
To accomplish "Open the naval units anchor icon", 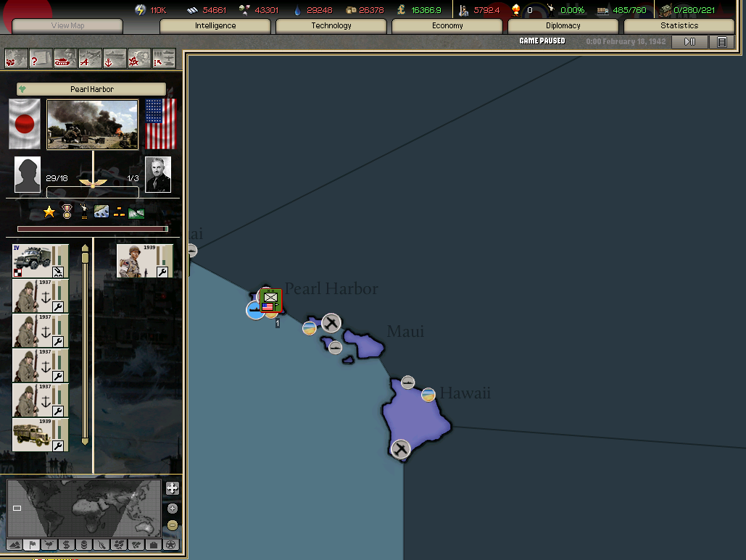I will click(x=115, y=58).
